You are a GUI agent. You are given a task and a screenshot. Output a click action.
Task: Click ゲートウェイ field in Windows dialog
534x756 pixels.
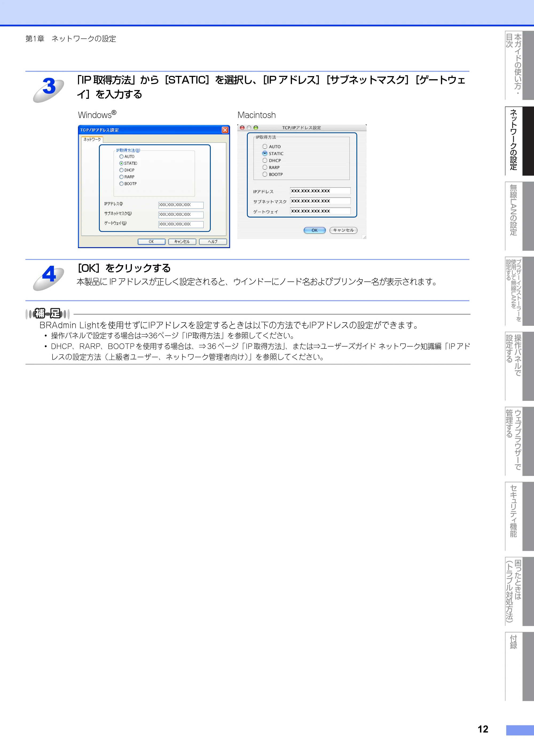(181, 225)
